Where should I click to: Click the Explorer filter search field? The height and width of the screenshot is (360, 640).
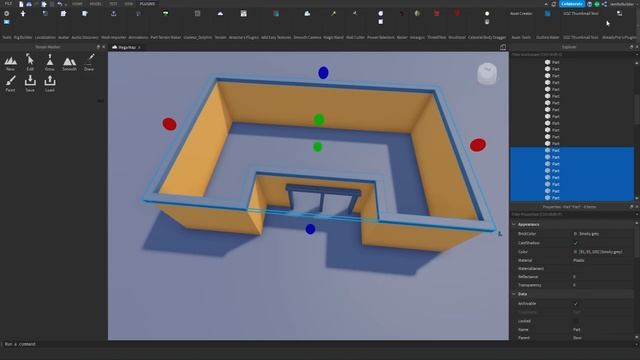pos(571,54)
